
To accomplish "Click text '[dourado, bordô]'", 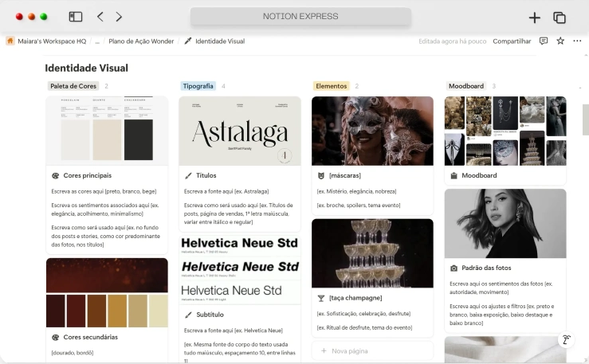I will 73,353.
